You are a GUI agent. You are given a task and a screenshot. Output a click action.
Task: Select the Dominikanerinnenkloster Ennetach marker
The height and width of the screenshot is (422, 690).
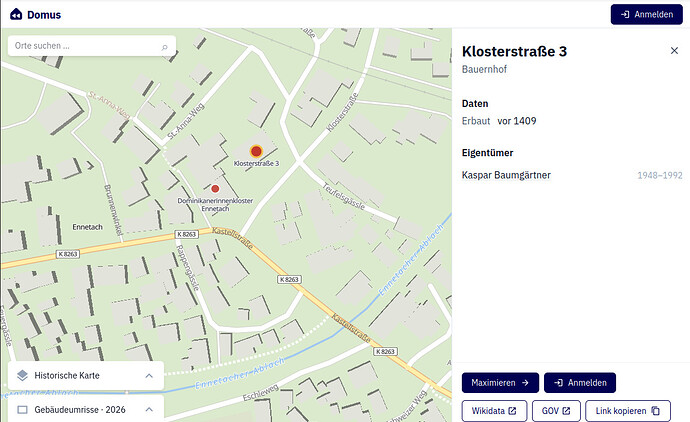pos(215,189)
